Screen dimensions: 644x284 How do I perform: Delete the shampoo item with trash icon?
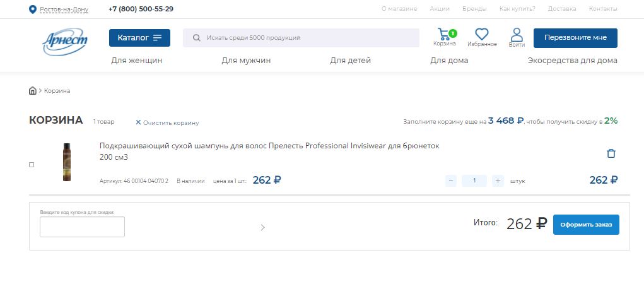611,153
